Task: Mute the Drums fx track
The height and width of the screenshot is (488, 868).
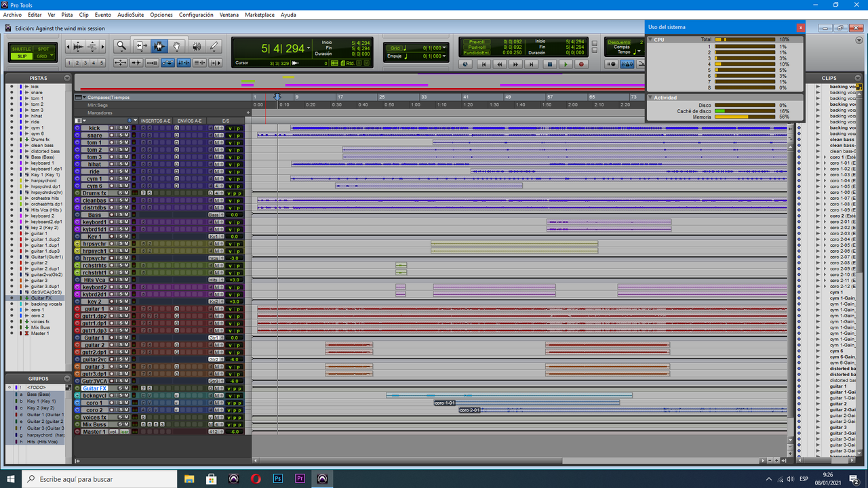Action: (126, 193)
